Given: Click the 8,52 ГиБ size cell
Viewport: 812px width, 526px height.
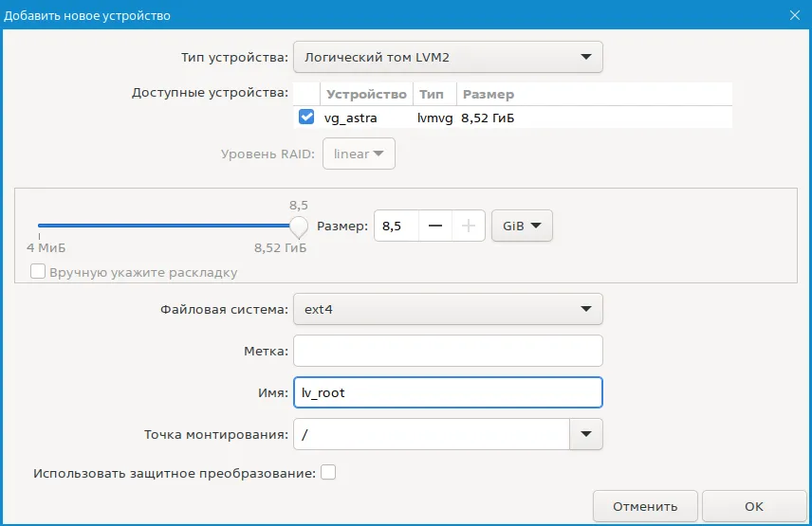Looking at the screenshot, I should (488, 118).
